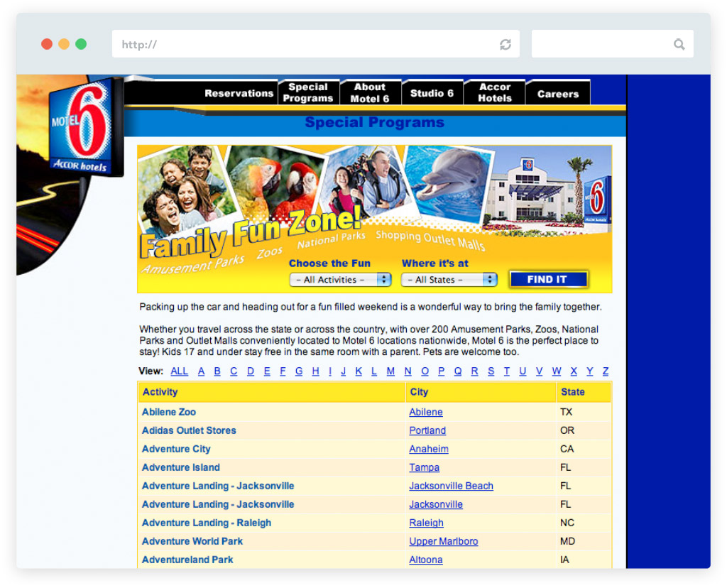Screen dimensions: 727x588
Task: Filter list by letter O
Action: (x=425, y=371)
